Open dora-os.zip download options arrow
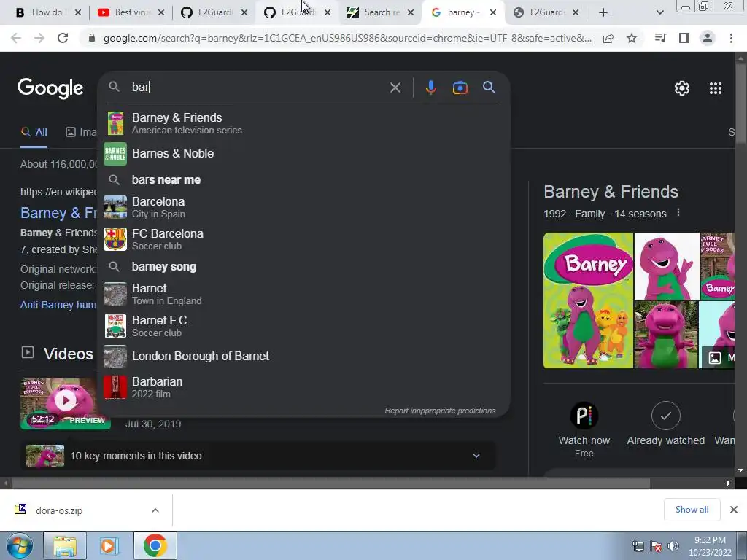 [155, 510]
